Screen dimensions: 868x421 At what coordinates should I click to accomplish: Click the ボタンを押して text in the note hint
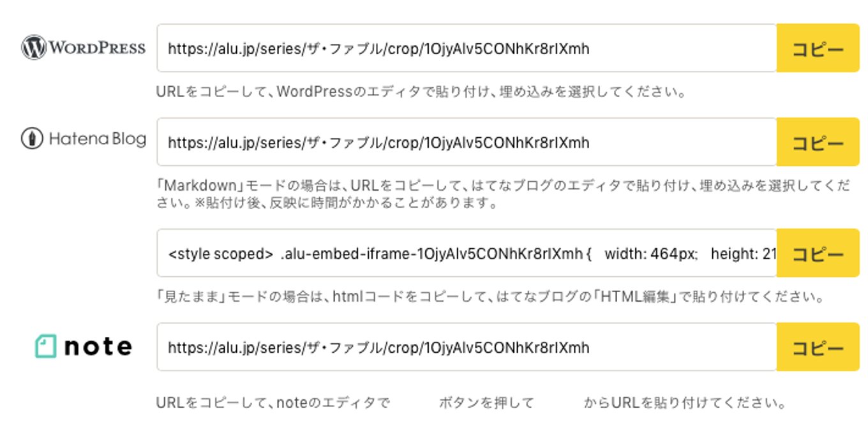point(486,403)
